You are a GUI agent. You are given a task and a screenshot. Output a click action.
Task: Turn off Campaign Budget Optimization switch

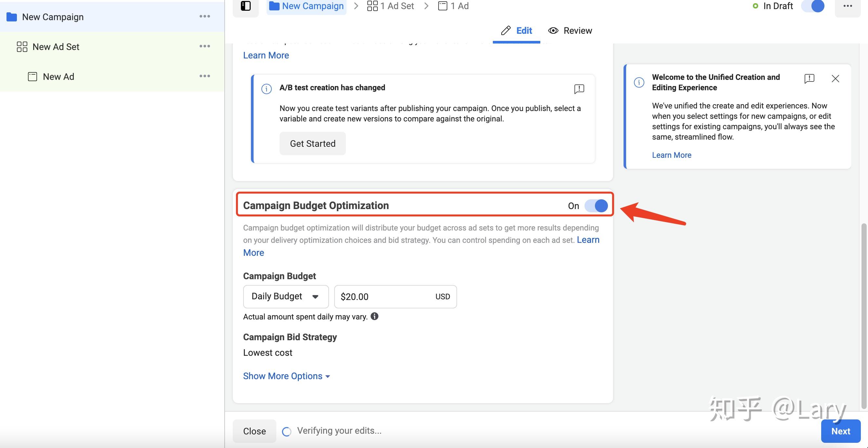coord(596,205)
